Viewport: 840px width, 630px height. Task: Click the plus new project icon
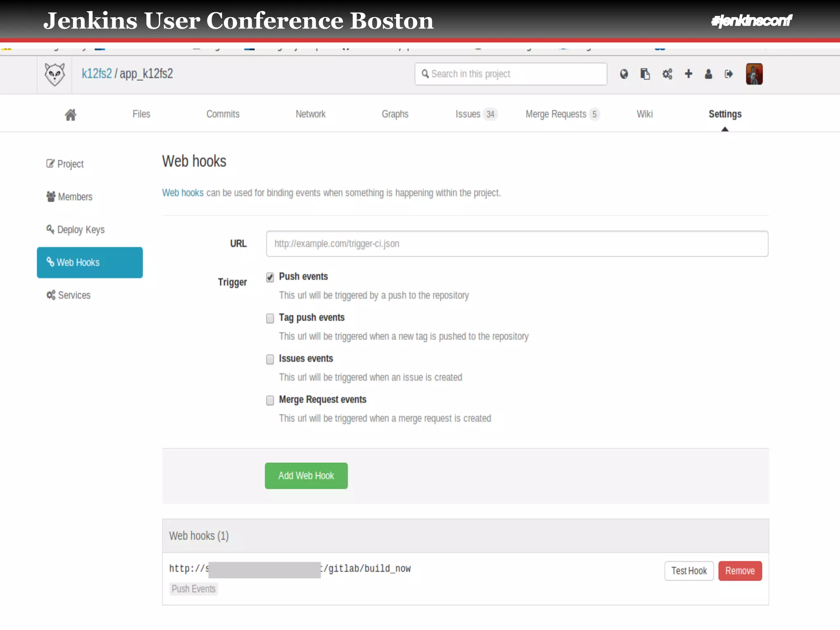[x=688, y=74]
